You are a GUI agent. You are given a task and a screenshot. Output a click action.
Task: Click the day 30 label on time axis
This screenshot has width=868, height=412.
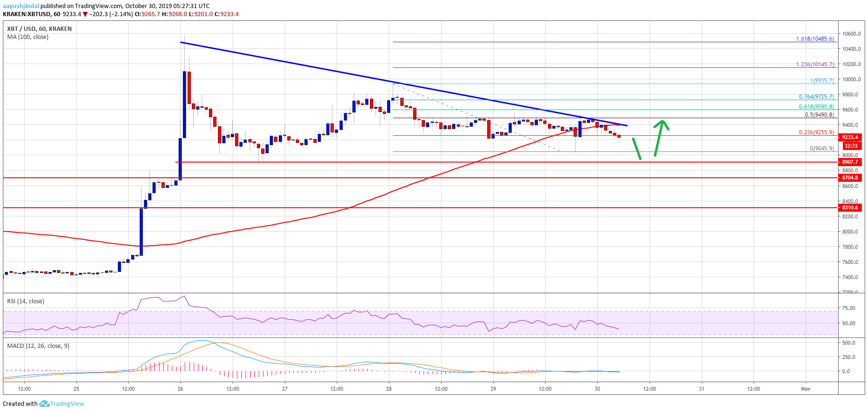tap(597, 389)
